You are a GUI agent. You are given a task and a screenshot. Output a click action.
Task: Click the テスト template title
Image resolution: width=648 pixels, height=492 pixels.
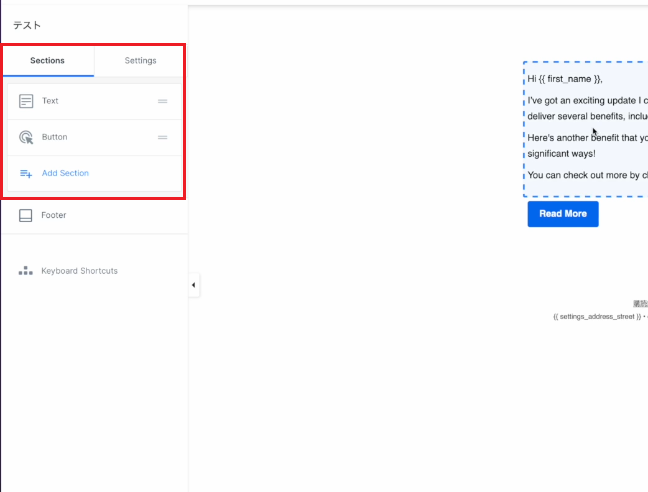pos(27,25)
